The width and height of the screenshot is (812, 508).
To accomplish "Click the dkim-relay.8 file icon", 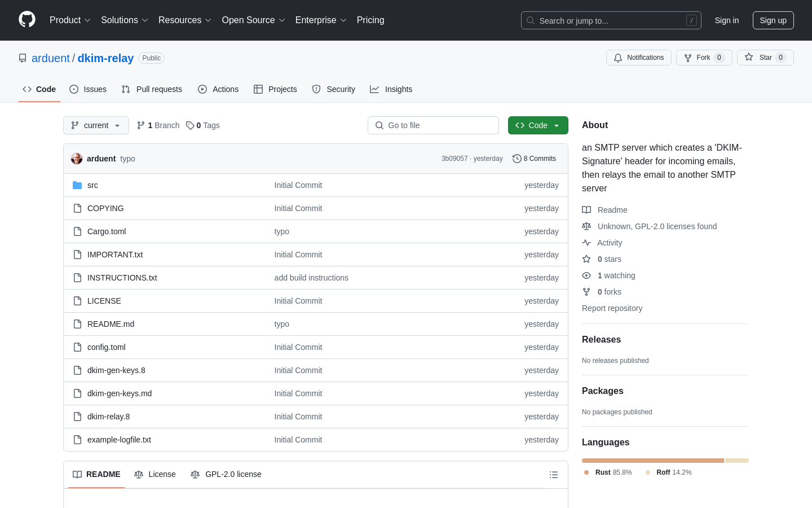I will (77, 417).
